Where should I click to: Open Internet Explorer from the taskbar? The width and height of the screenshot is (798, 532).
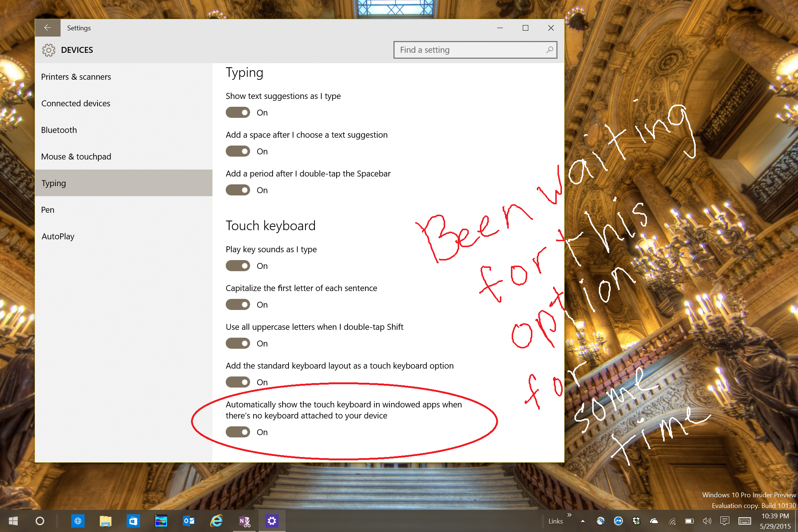216,521
